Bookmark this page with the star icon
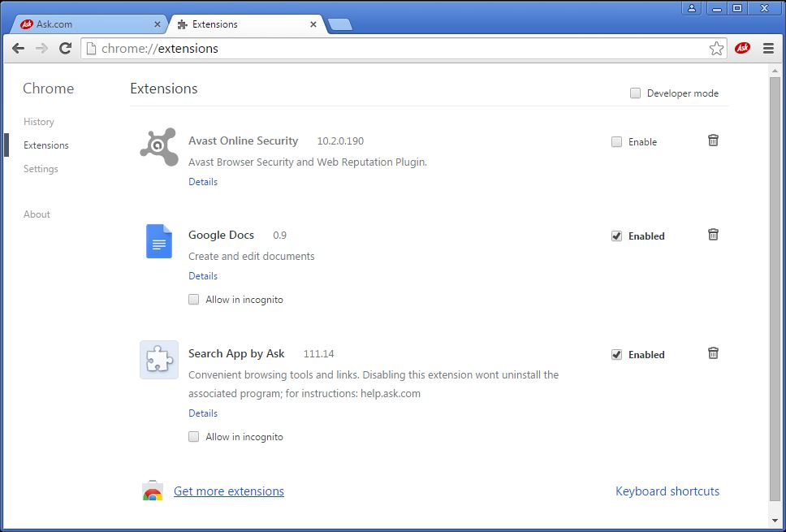 point(716,49)
